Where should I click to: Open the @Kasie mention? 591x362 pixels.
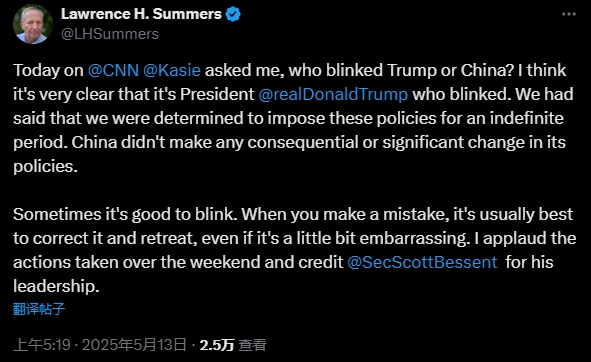click(x=172, y=71)
